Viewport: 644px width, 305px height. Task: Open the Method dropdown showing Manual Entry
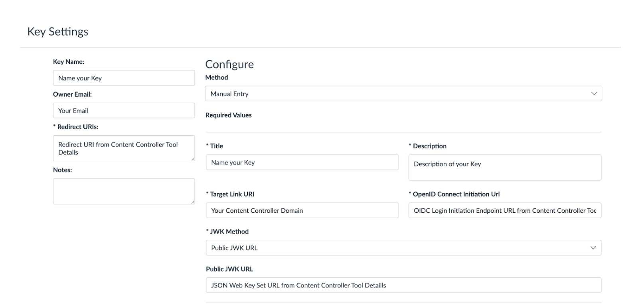point(403,94)
